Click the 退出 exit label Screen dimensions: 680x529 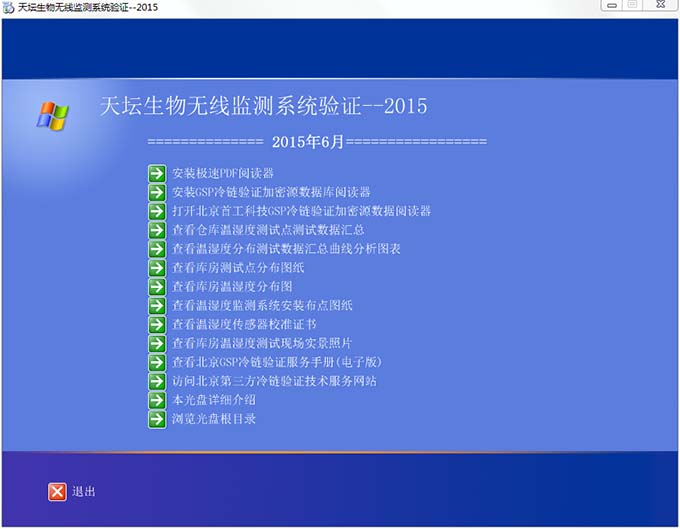coord(84,492)
